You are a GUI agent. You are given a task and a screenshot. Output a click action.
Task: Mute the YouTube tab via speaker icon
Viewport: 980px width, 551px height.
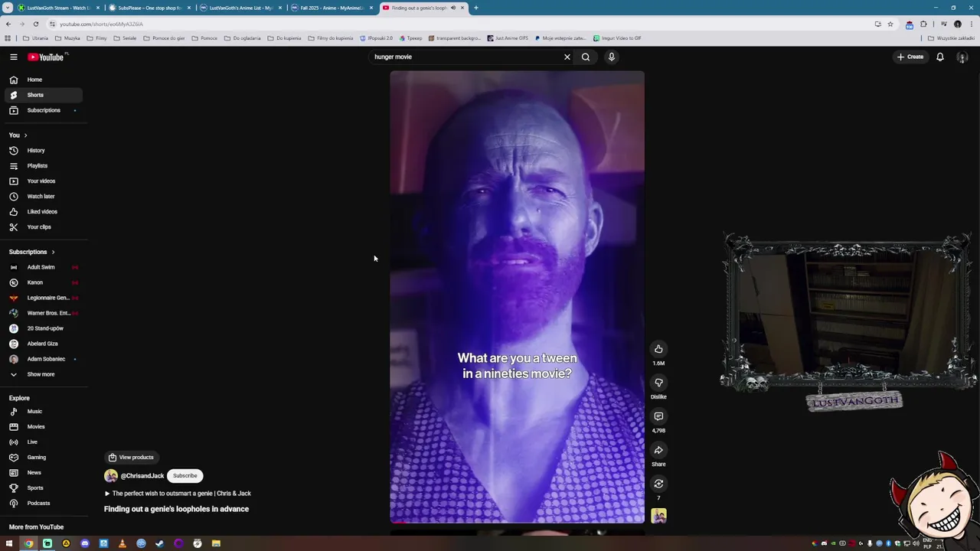453,8
